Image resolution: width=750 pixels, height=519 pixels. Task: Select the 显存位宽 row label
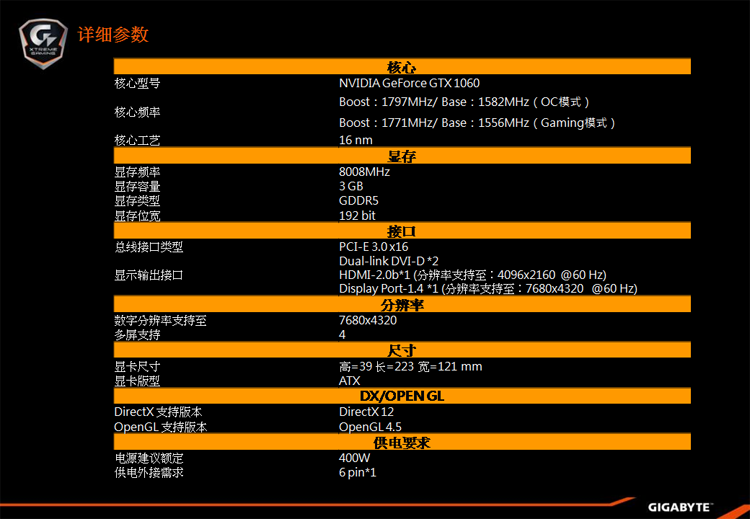(x=137, y=216)
